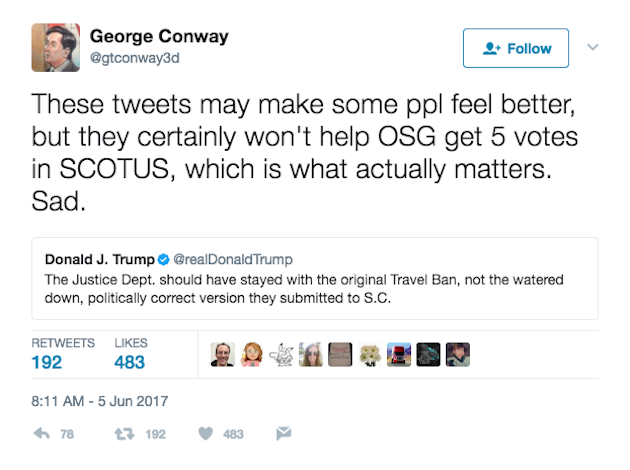
Task: Click the white flowers liker avatar
Action: coord(370,353)
